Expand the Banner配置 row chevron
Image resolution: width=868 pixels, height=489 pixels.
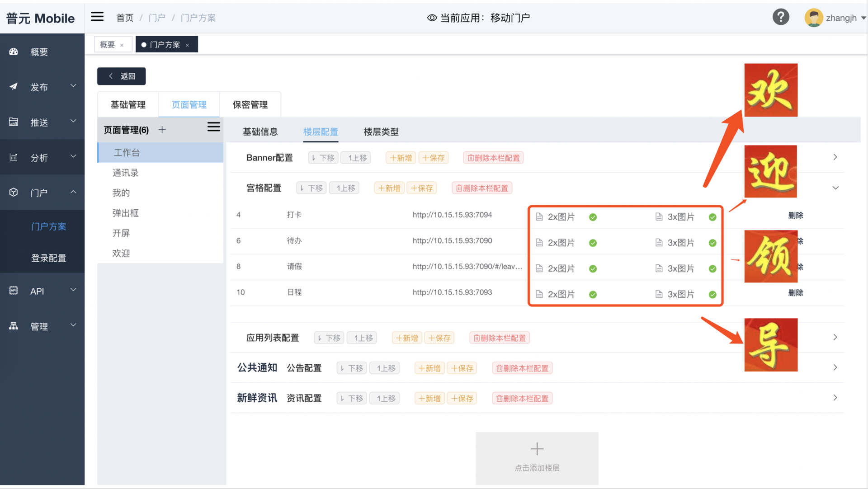coord(835,157)
